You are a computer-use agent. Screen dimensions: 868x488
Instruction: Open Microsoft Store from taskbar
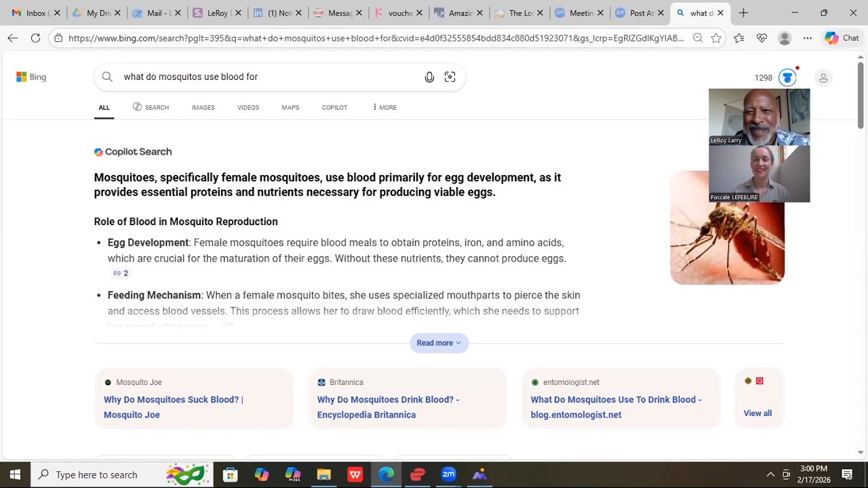(231, 474)
